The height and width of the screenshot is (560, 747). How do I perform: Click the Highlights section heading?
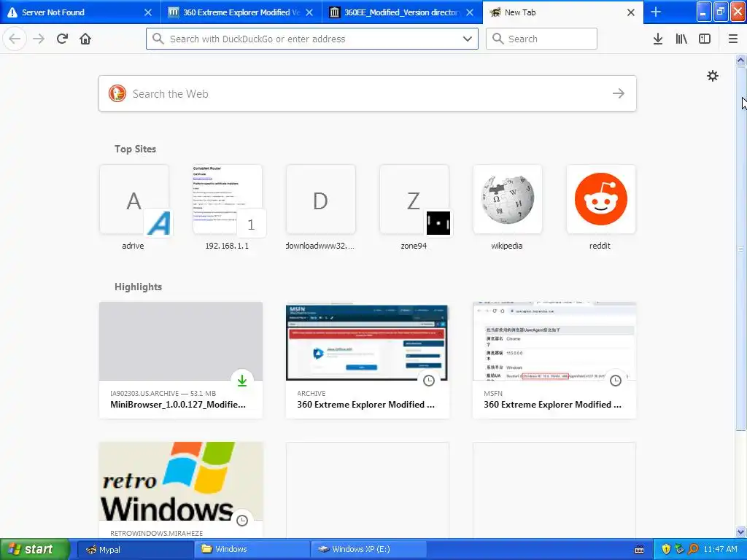138,287
